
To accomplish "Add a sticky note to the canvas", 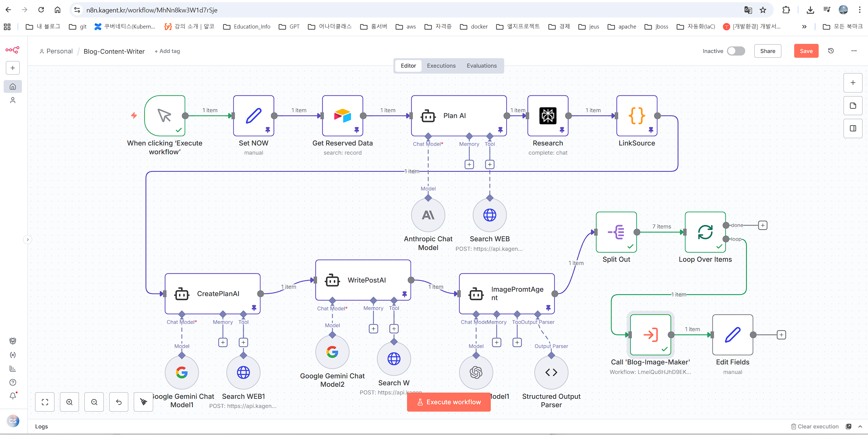I will (x=853, y=106).
